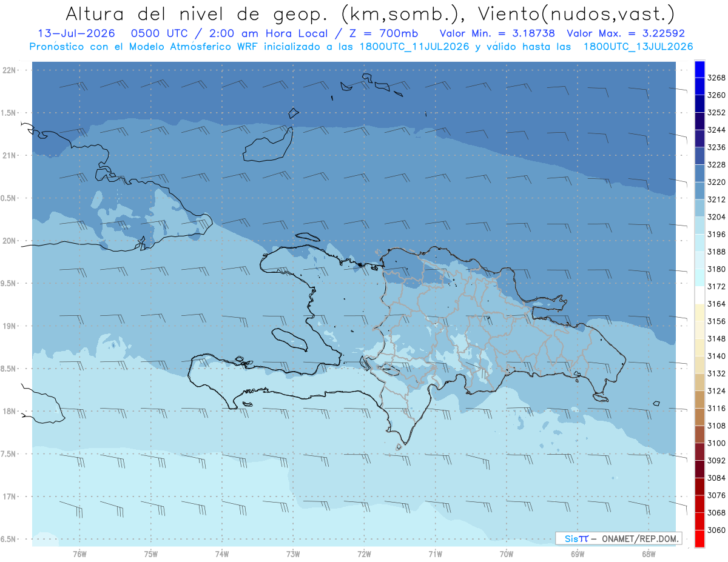This screenshot has width=728, height=562.
Task: Click the 18N latitude axis label
Action: [x=10, y=411]
